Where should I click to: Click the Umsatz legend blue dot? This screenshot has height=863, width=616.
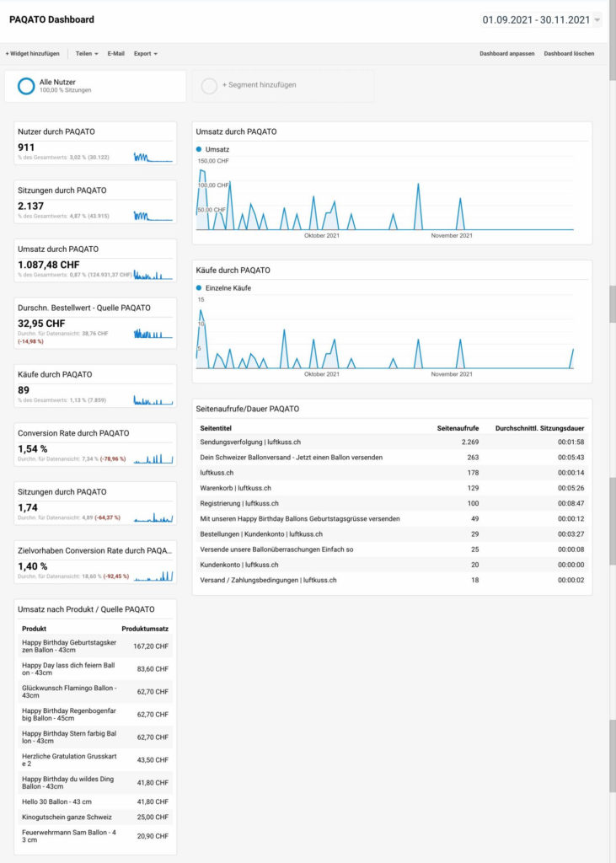[x=199, y=149]
